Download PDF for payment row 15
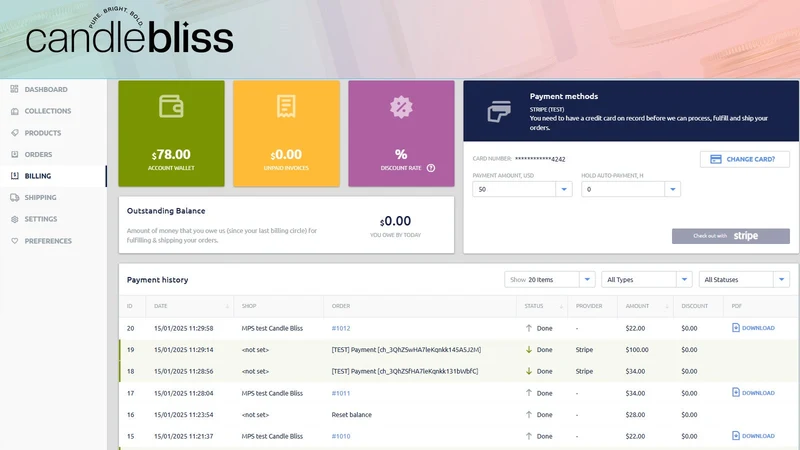Screen dimensions: 800x450 [753, 436]
